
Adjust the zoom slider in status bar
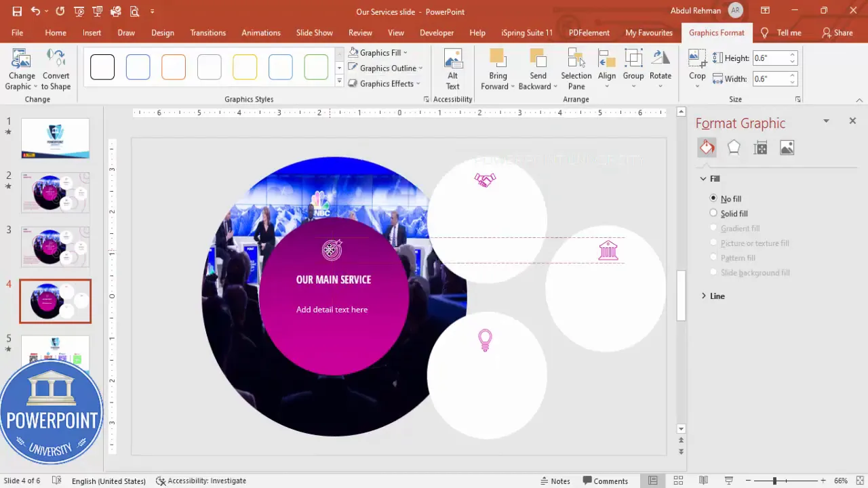tap(774, 481)
